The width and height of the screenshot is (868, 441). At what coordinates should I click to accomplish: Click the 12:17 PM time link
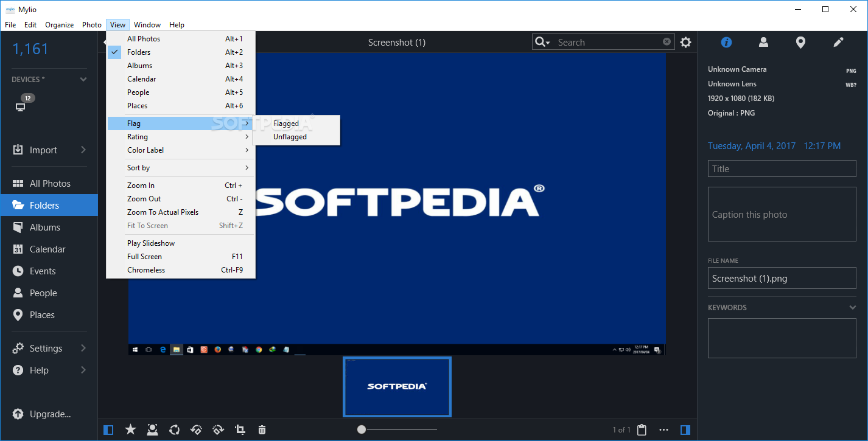[822, 146]
